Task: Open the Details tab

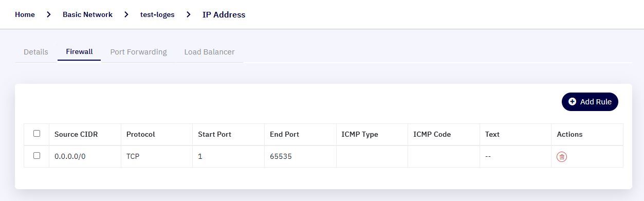Action: point(36,52)
